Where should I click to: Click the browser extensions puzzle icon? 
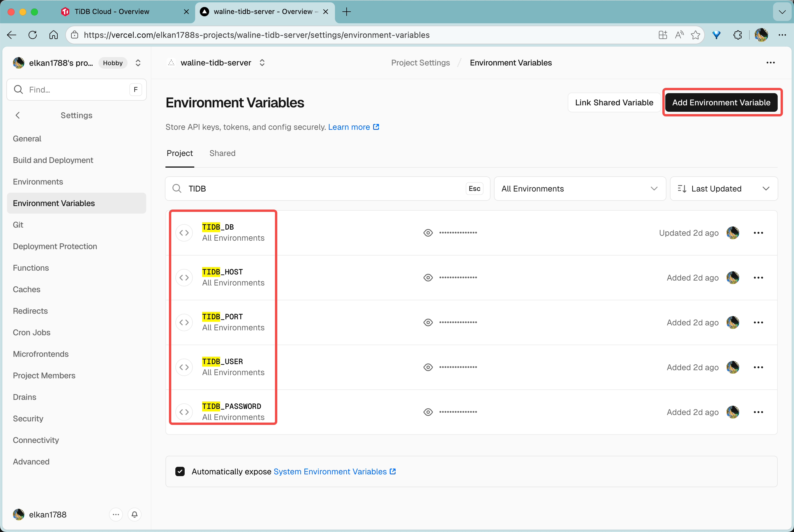click(737, 35)
